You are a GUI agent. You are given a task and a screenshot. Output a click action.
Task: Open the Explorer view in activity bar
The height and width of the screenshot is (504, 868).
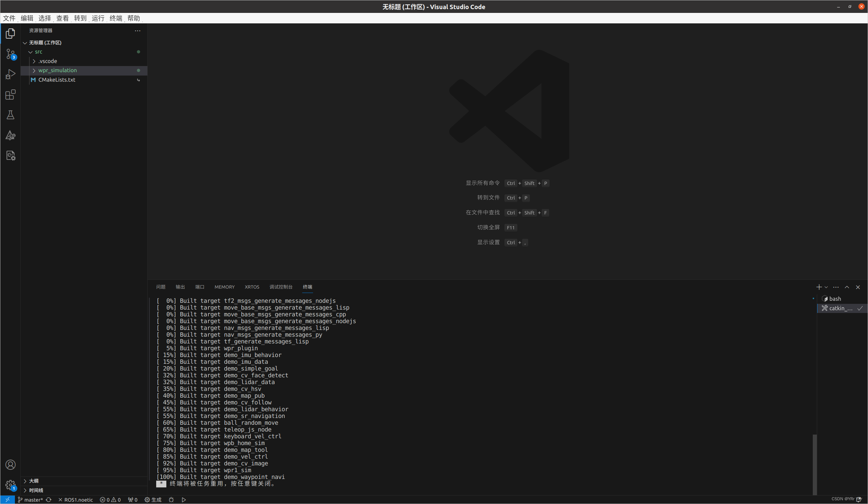[x=10, y=34]
